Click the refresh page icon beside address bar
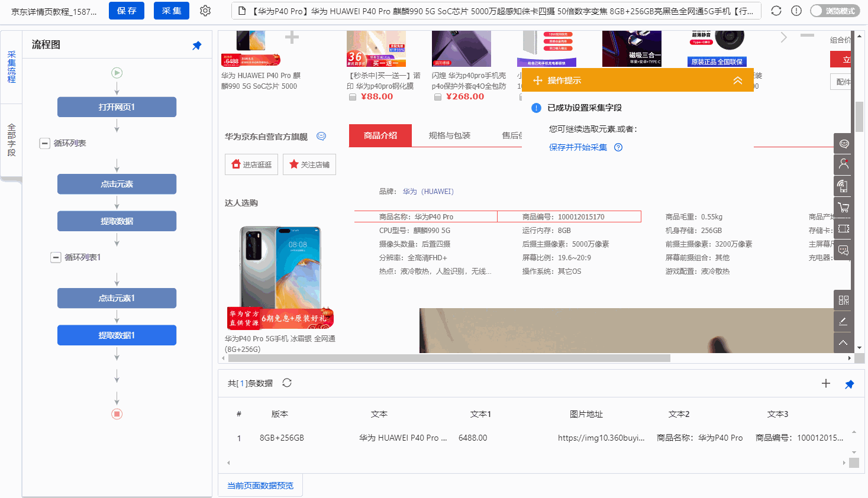The width and height of the screenshot is (868, 498). point(776,11)
